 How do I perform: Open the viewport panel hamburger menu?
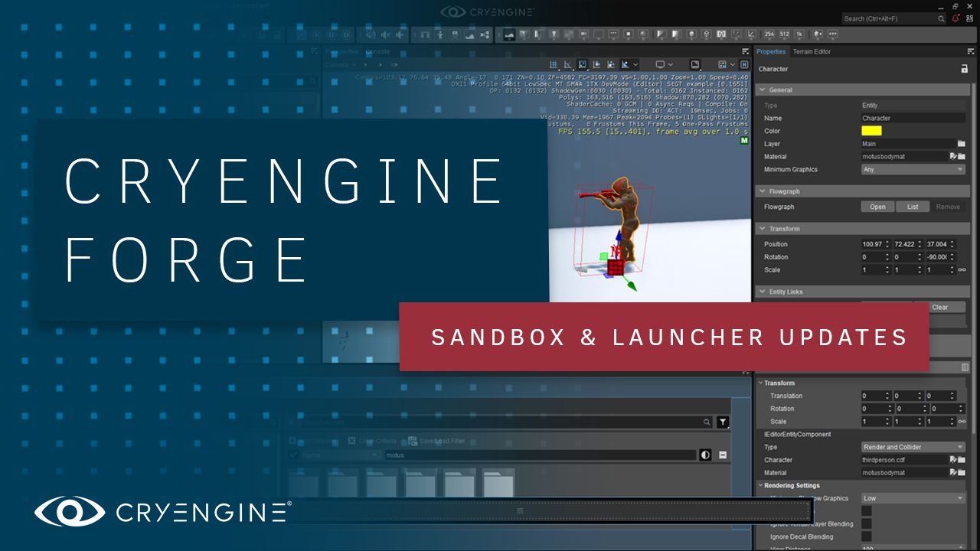point(746,52)
